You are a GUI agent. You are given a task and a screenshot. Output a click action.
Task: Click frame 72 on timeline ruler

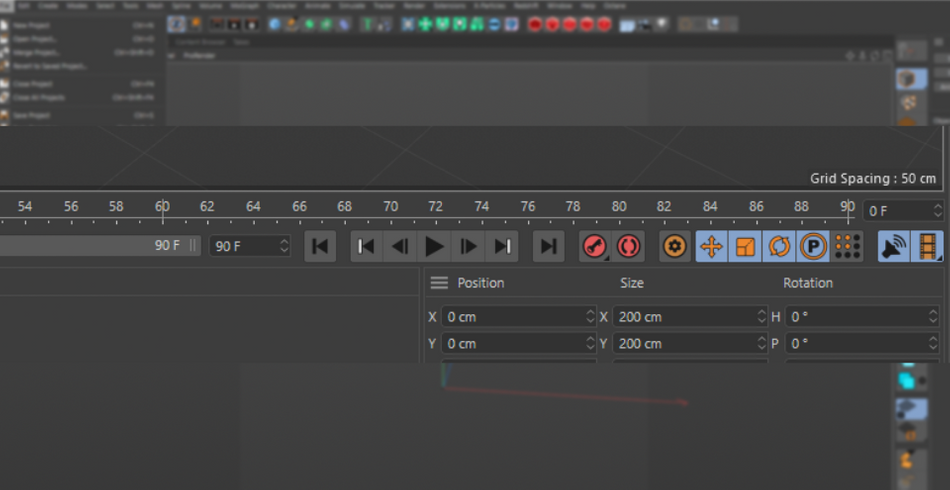click(436, 207)
